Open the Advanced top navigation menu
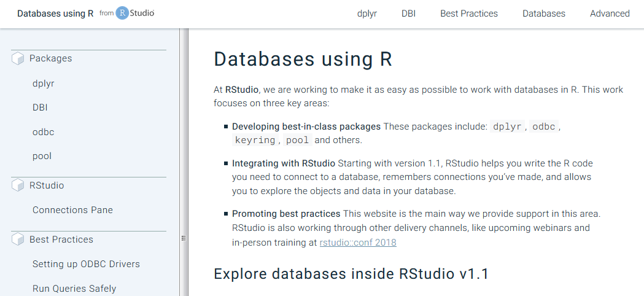Image resolution: width=644 pixels, height=296 pixels. coord(610,14)
